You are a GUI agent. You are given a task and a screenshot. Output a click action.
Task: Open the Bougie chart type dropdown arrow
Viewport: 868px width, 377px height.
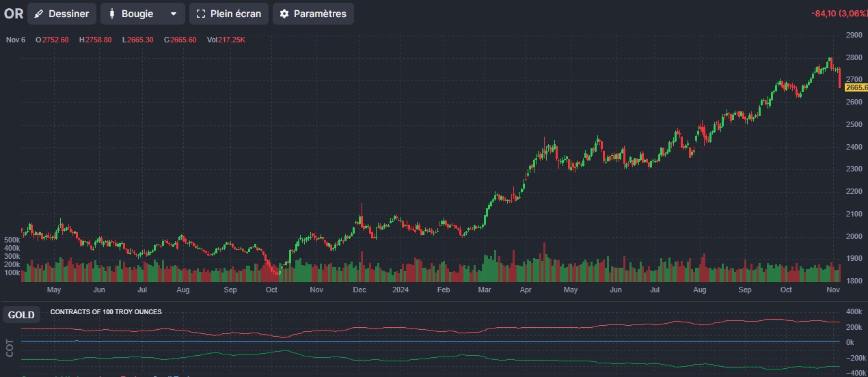pyautogui.click(x=174, y=14)
